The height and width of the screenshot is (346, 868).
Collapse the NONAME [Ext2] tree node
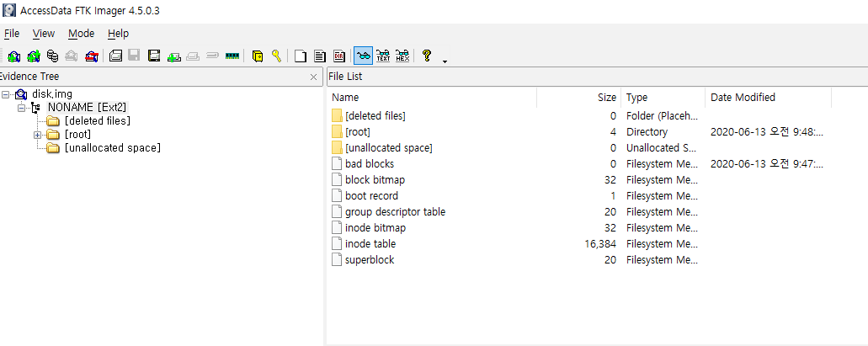pos(22,108)
